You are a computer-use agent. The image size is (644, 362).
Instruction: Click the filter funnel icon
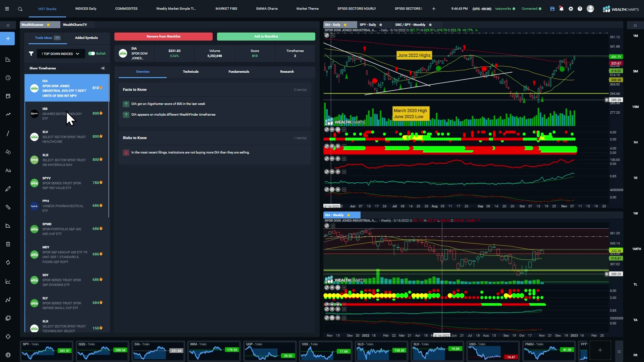click(x=31, y=54)
